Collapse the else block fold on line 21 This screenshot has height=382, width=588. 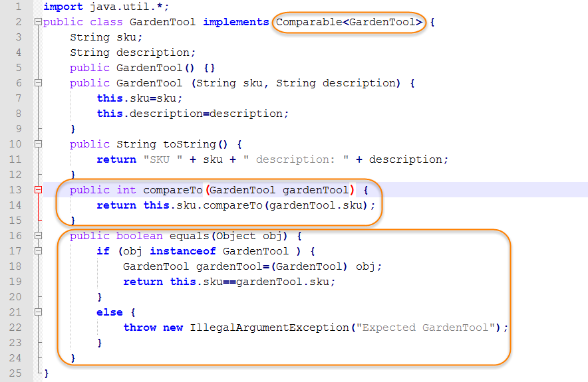click(38, 312)
